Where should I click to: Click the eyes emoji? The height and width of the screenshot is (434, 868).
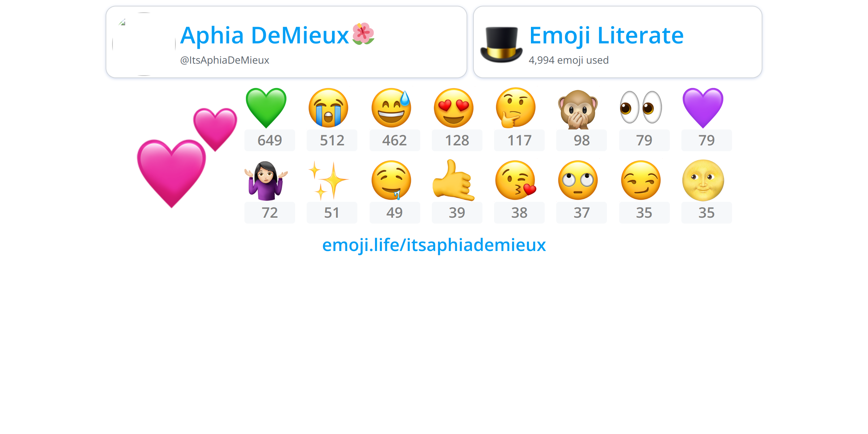(641, 108)
